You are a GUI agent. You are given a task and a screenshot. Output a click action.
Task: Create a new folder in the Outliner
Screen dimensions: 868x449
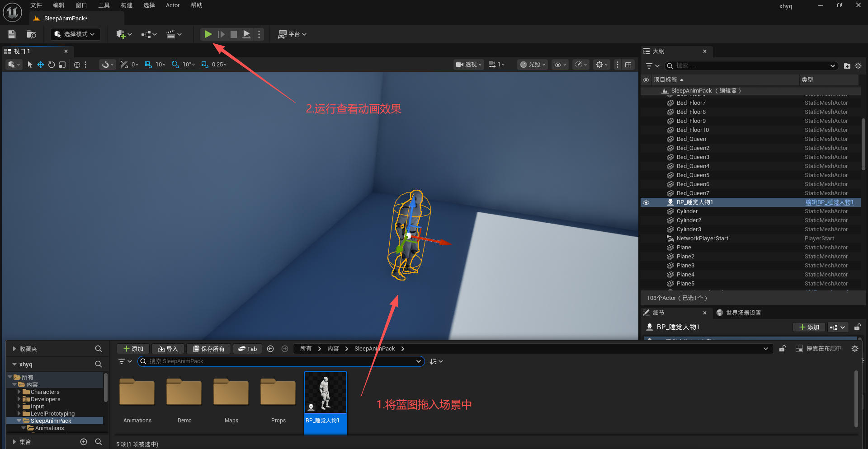(847, 66)
